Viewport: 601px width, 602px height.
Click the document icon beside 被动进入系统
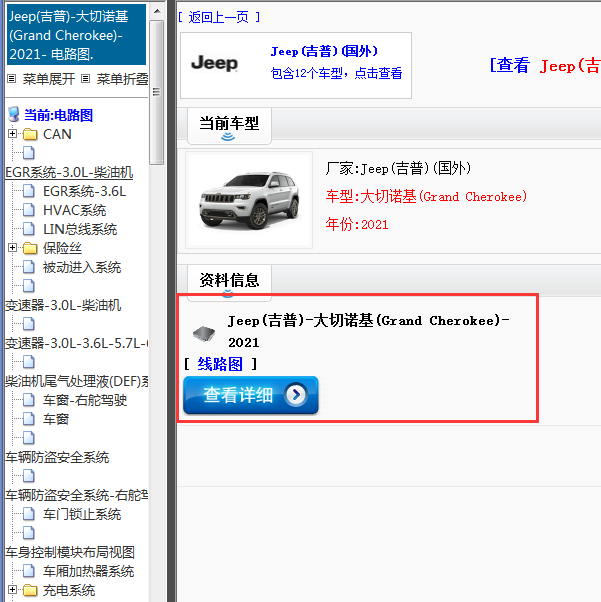(x=28, y=267)
